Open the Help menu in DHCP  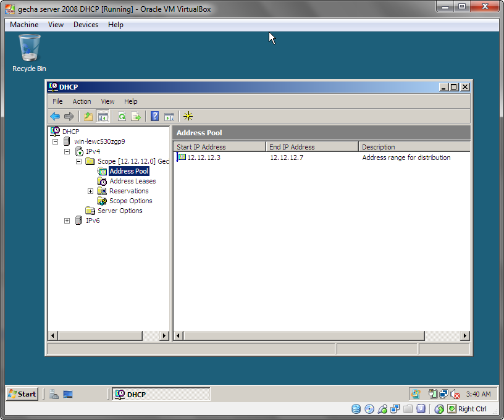click(x=130, y=101)
